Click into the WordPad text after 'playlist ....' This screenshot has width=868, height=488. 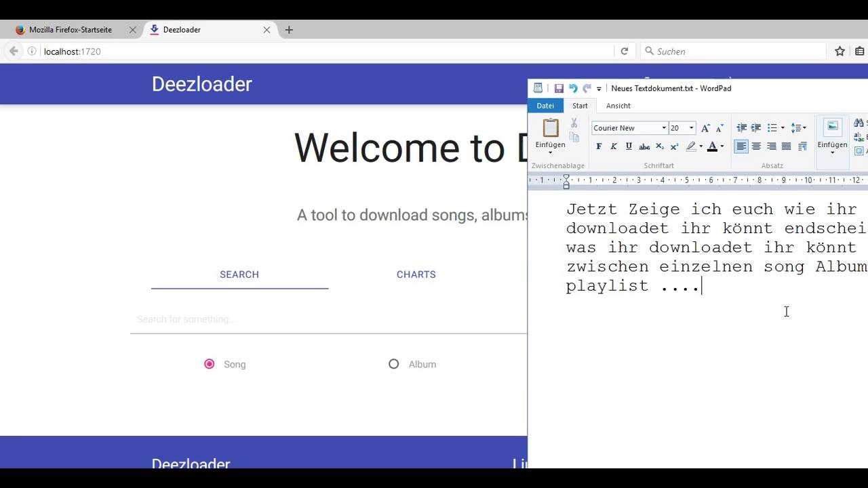703,286
